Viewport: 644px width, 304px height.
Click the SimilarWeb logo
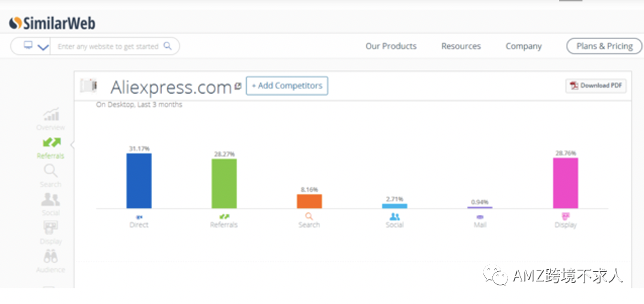coord(52,23)
